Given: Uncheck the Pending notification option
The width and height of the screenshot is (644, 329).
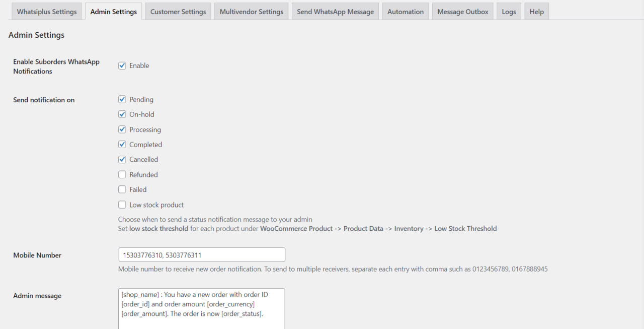Looking at the screenshot, I should tap(122, 99).
